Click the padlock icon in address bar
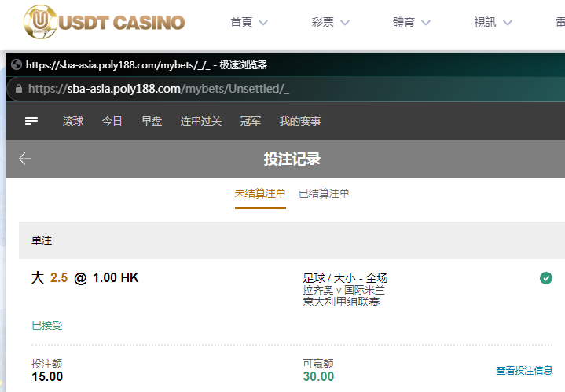Viewport: 565px width, 392px height. (19, 89)
